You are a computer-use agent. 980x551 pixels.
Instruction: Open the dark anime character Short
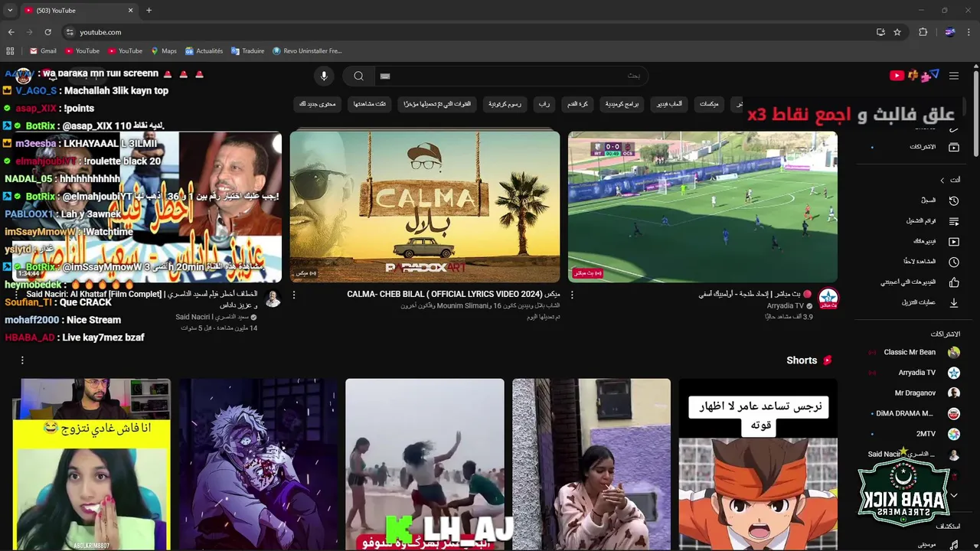click(x=258, y=465)
